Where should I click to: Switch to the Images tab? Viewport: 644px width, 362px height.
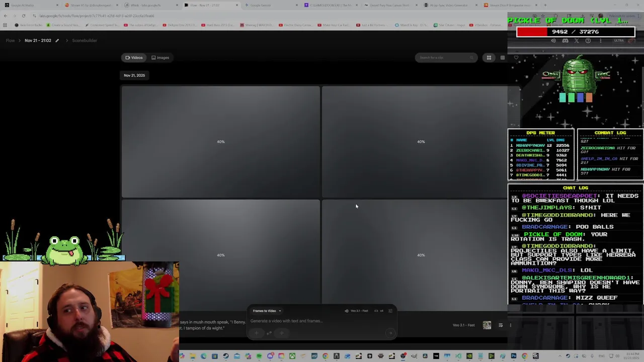coord(160,57)
